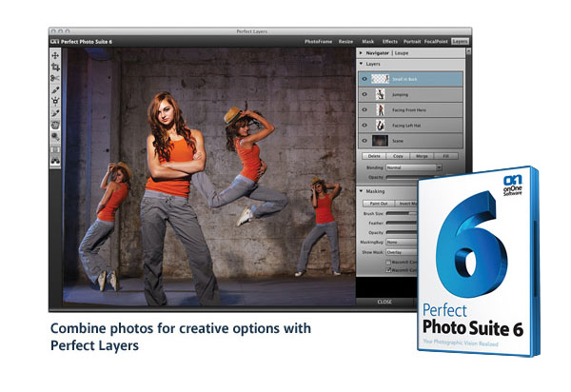Image resolution: width=571 pixels, height=392 pixels.
Task: Toggle visibility of Jumping layer
Action: pos(364,94)
